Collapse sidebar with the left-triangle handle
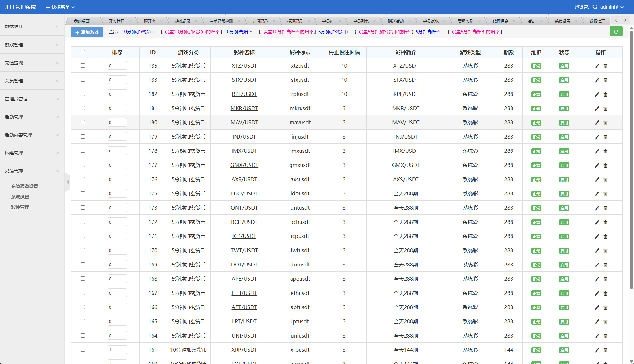Image resolution: width=634 pixels, height=364 pixels. click(x=67, y=182)
